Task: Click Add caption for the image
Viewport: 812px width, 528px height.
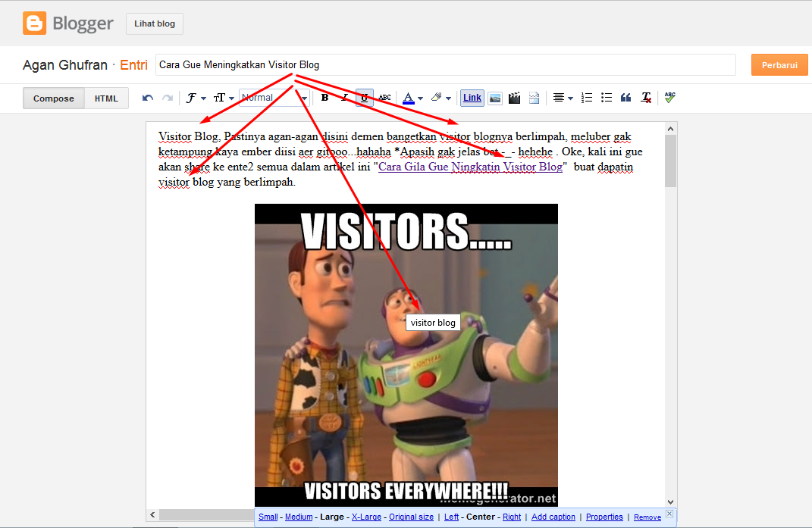Action: (x=553, y=517)
